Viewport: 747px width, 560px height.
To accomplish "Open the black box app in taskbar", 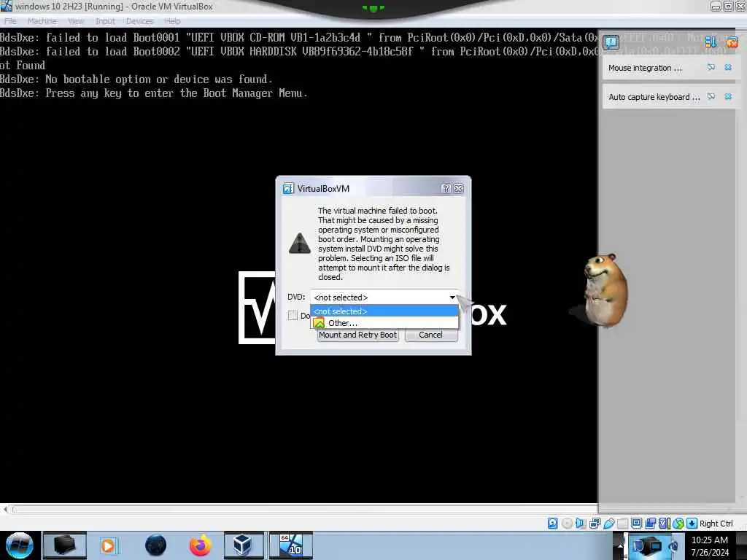I will (65, 545).
